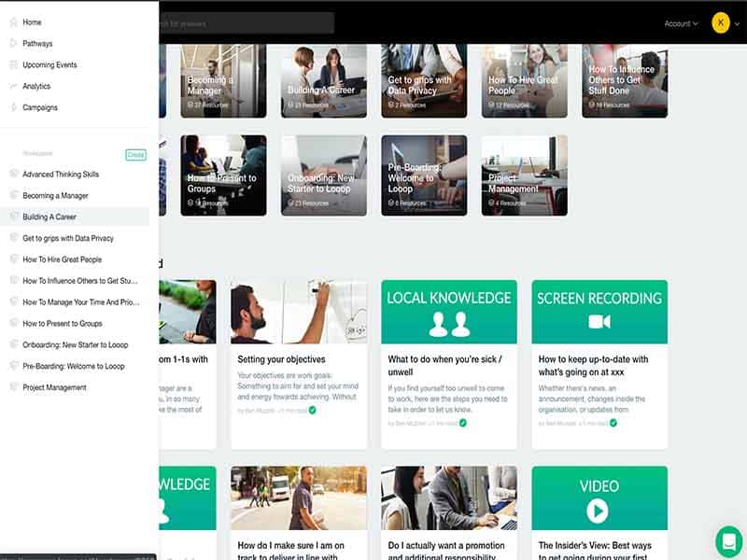Click icon beside How to Present to Groups in sidebar
Image resolution: width=747 pixels, height=560 pixels.
pyautogui.click(x=13, y=323)
